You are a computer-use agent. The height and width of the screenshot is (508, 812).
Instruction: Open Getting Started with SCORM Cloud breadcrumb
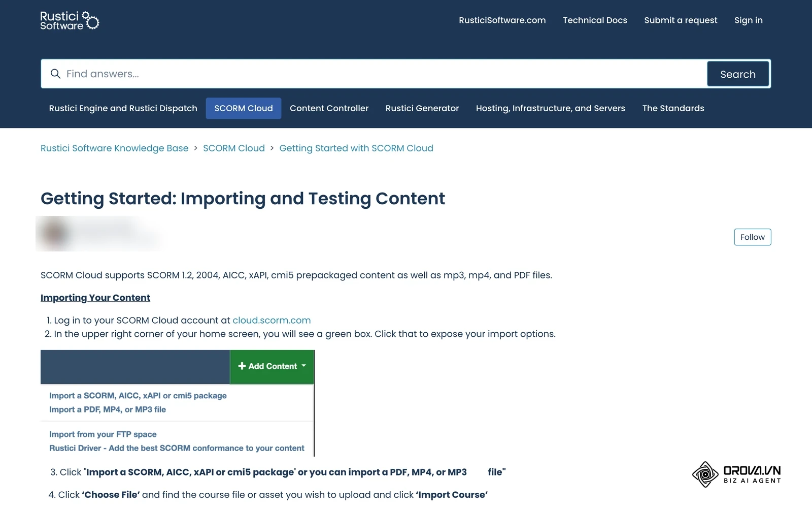[356, 148]
